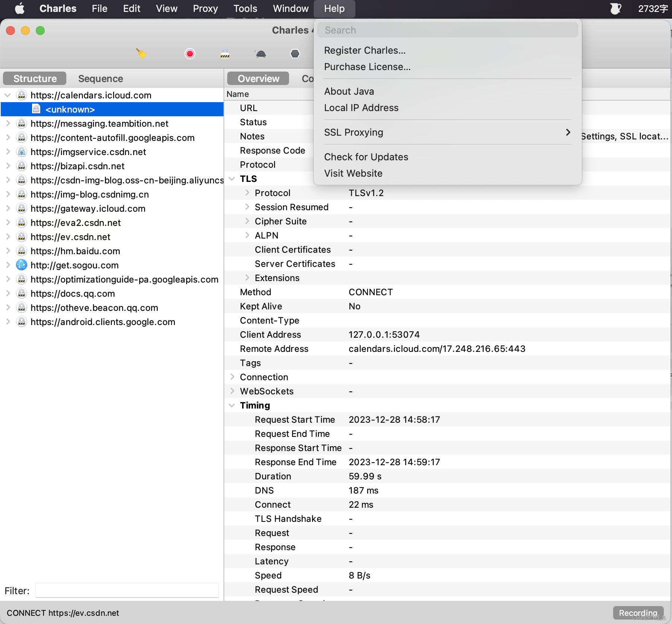672x624 pixels.
Task: Collapse the TLS section
Action: coord(232,179)
